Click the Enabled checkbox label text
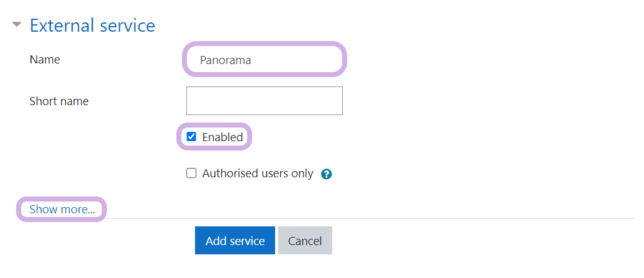The height and width of the screenshot is (278, 644). pyautogui.click(x=222, y=137)
